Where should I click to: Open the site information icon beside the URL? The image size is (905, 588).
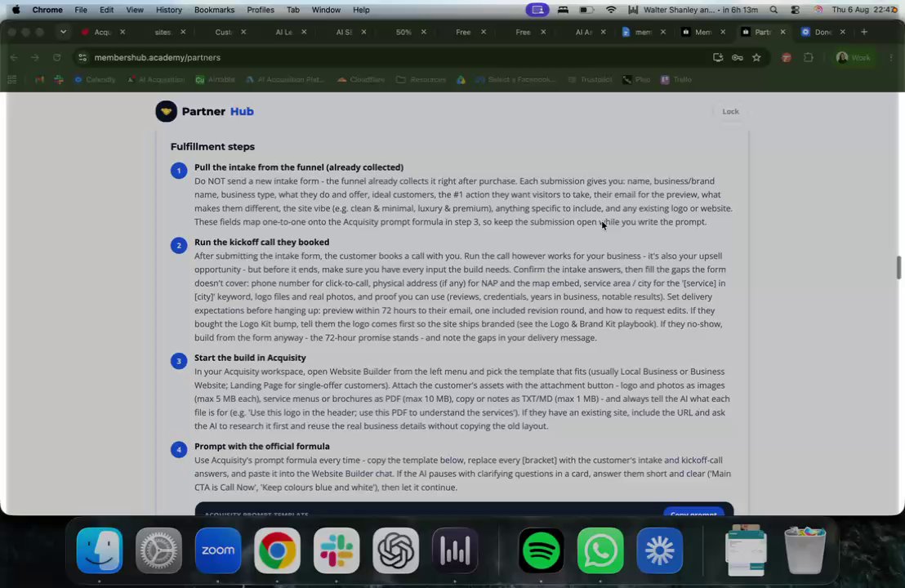pos(82,57)
